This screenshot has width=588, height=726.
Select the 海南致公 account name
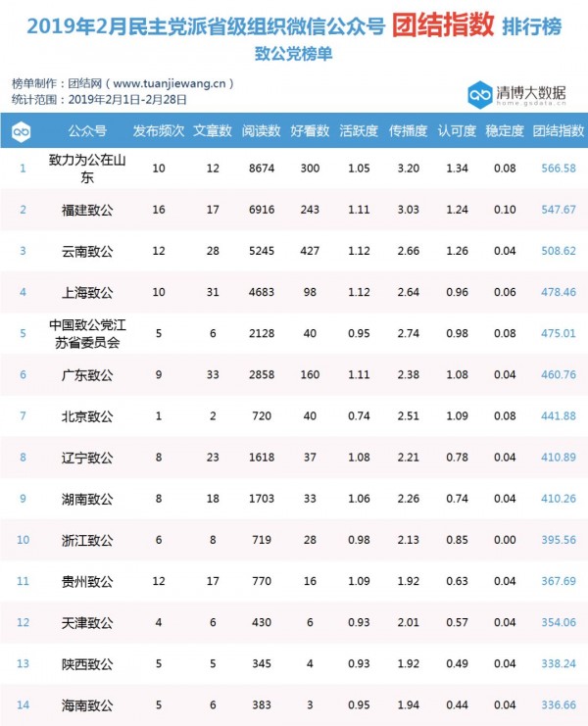point(87,705)
